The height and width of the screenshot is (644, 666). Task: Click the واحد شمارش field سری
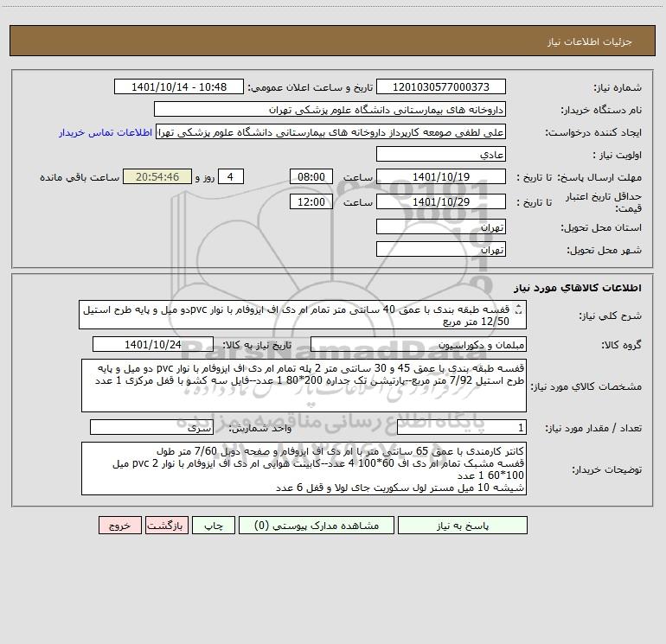(151, 428)
